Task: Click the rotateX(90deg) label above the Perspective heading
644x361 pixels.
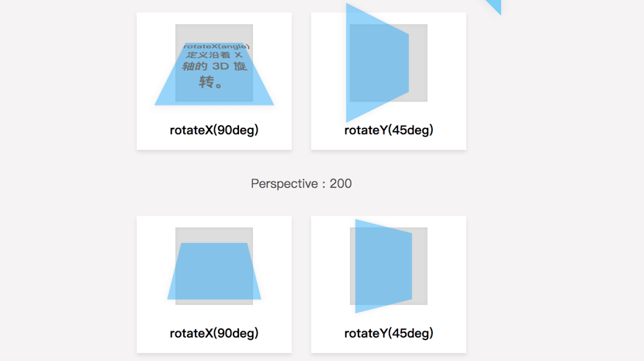Action: (x=214, y=130)
